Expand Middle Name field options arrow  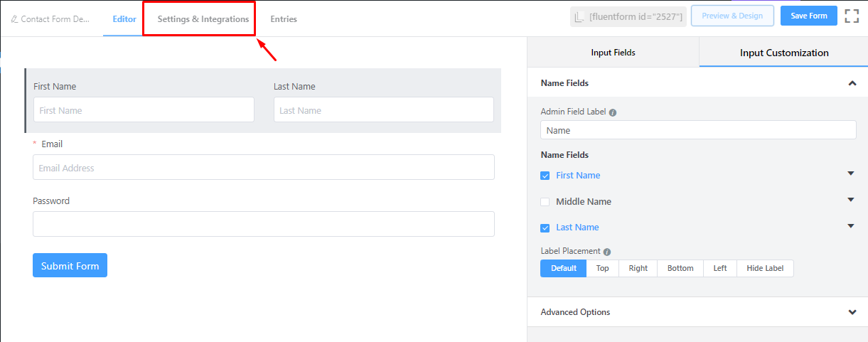850,200
